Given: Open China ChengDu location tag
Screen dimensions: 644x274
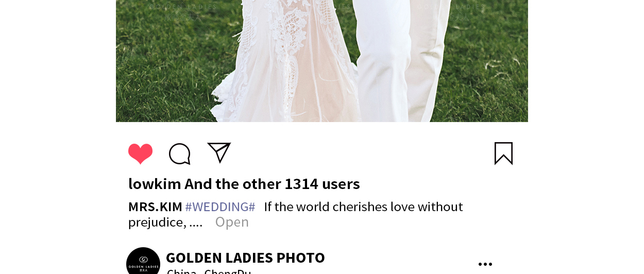Looking at the screenshot, I should pyautogui.click(x=209, y=271).
